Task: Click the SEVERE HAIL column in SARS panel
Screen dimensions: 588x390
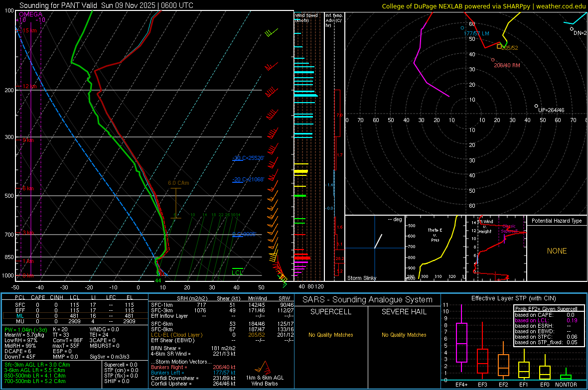Action: coord(404,312)
